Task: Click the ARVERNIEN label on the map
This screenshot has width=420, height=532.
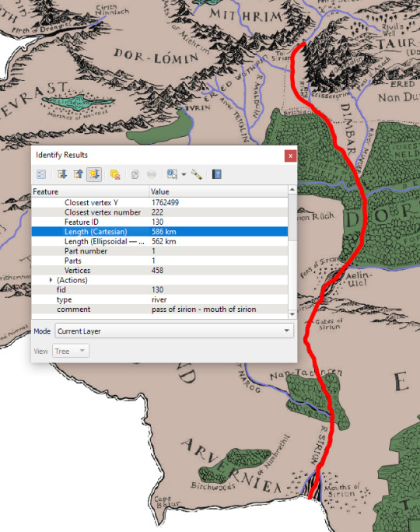Action: [231, 466]
